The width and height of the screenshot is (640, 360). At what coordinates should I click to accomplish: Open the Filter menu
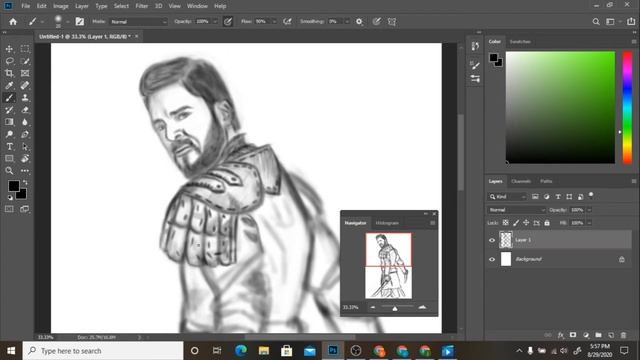(x=142, y=6)
